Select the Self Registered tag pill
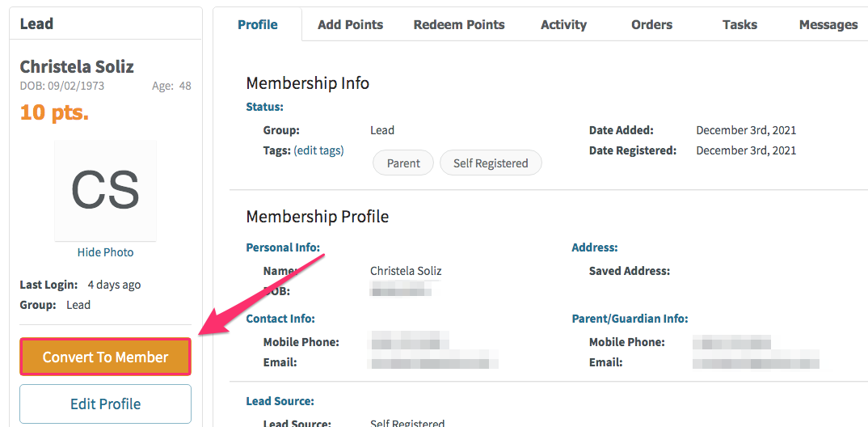The image size is (868, 427). [491, 163]
